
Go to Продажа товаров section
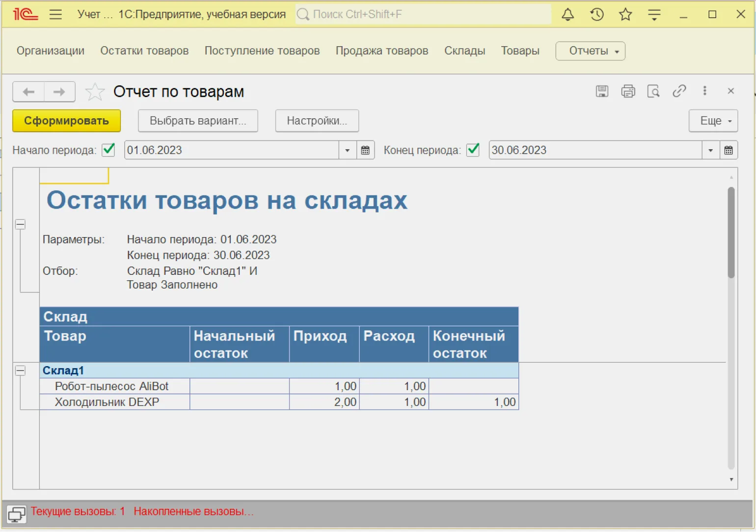381,51
